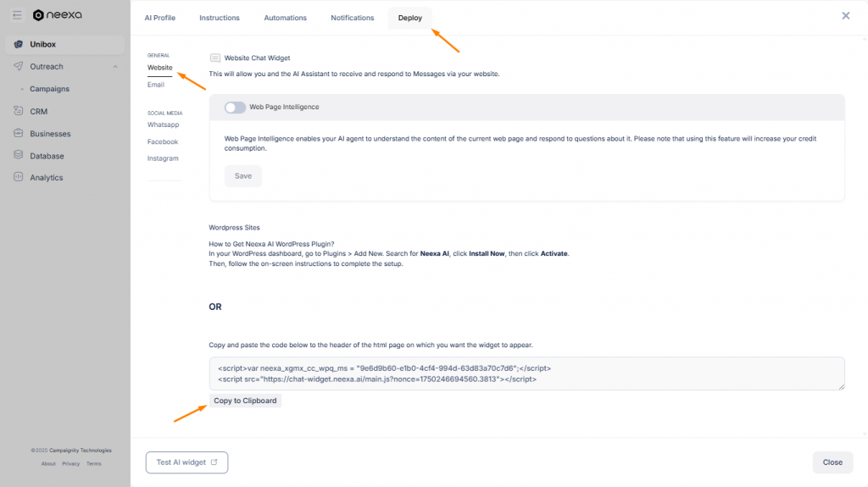This screenshot has height=487, width=868.
Task: Open the Notifications tab
Action: [352, 18]
